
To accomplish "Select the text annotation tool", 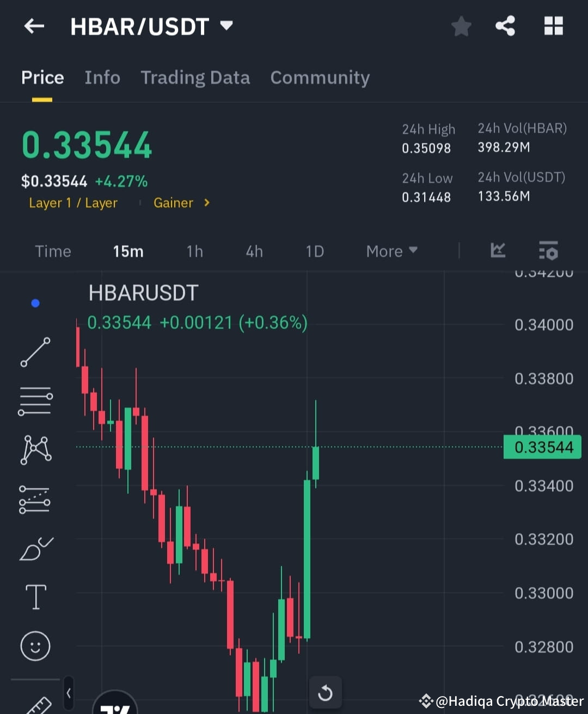I will 35,596.
